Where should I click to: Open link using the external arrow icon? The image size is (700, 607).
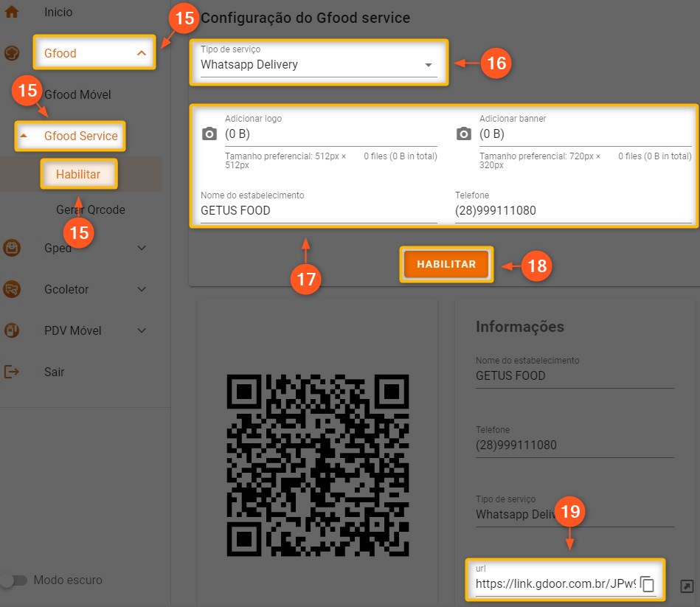click(x=686, y=586)
